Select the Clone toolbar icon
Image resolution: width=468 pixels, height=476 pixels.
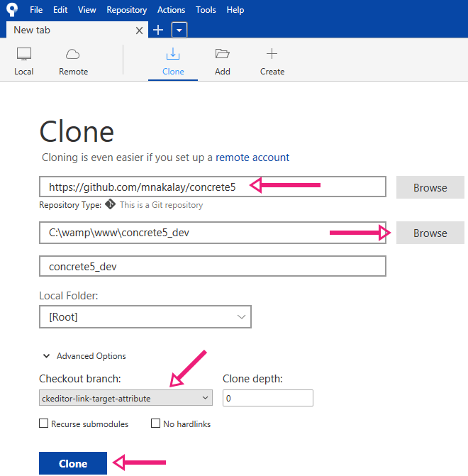(173, 54)
